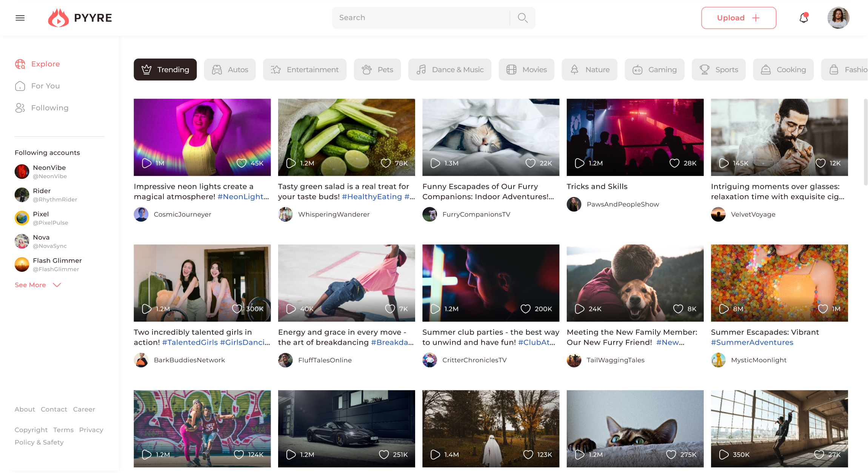
Task: Open the #SummerAdventures hashtag link
Action: tap(752, 342)
